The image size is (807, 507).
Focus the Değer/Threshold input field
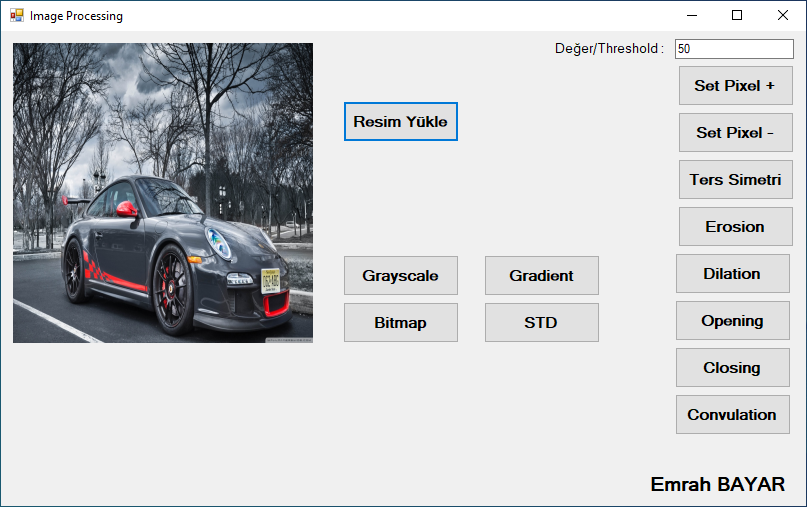tap(734, 49)
